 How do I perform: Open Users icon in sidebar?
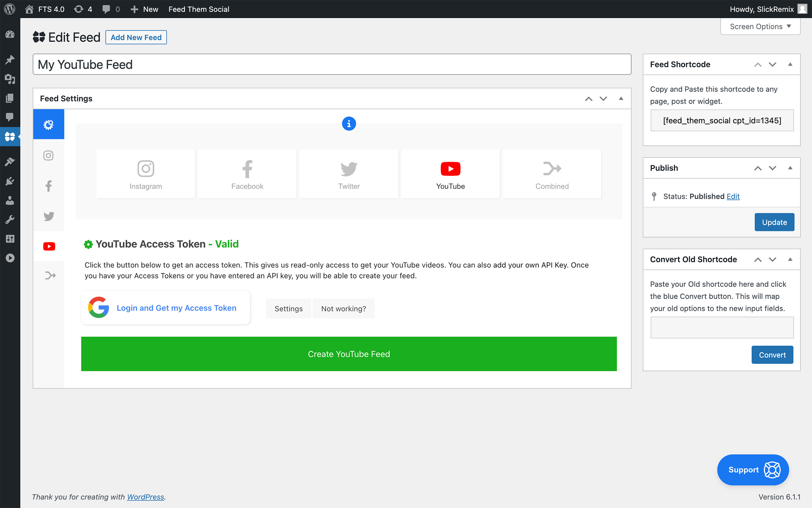[10, 201]
